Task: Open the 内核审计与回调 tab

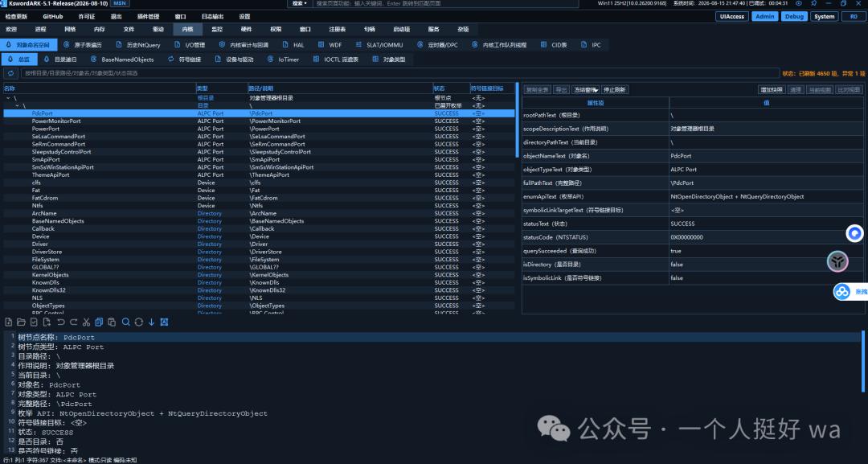Action: [x=244, y=45]
